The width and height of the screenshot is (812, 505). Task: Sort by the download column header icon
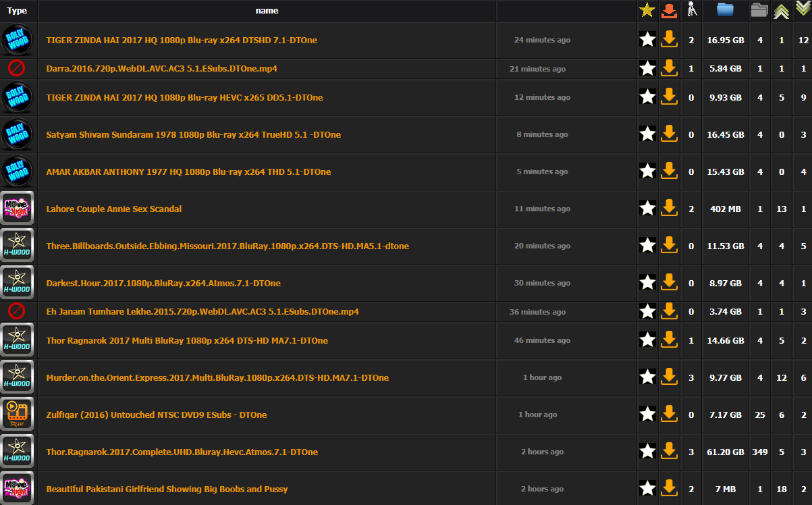669,10
